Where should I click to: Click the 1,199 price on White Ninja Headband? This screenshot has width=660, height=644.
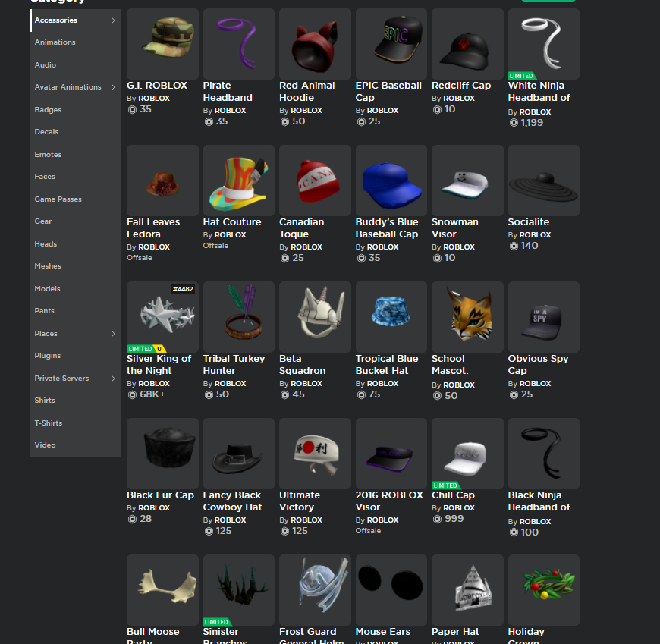tap(532, 123)
